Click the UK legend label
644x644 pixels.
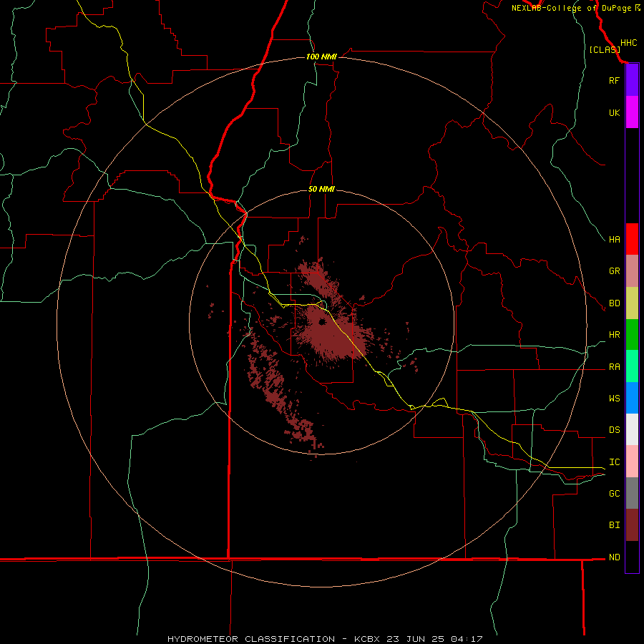[614, 112]
